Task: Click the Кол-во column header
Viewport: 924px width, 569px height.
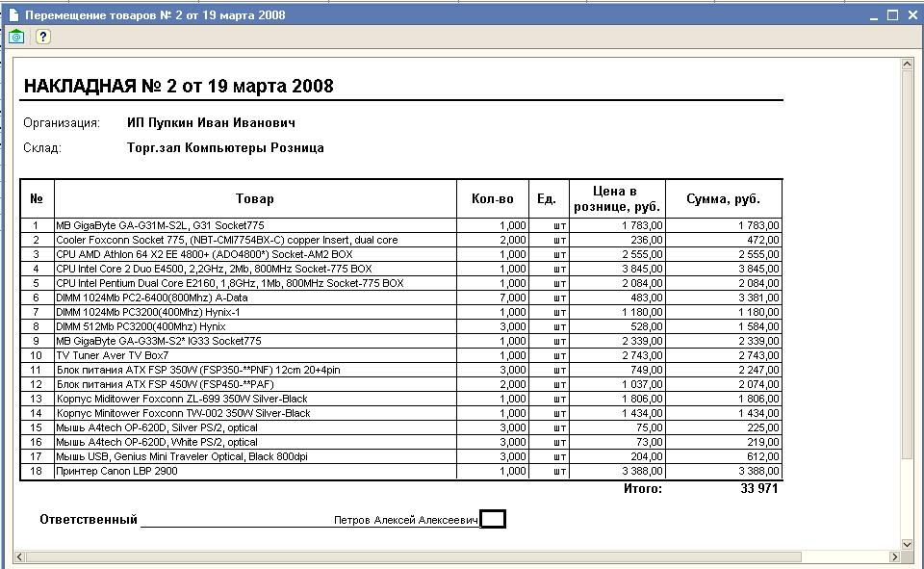Action: [x=493, y=198]
